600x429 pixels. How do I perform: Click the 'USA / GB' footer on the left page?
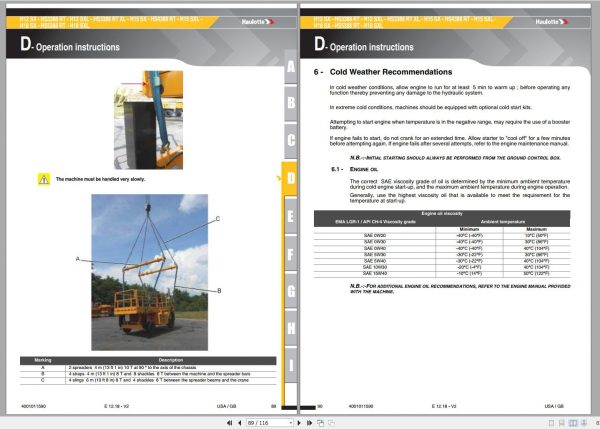227,406
